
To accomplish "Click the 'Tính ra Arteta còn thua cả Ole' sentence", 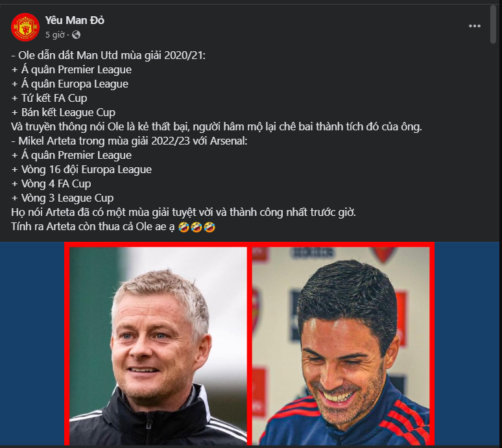I will [x=93, y=226].
